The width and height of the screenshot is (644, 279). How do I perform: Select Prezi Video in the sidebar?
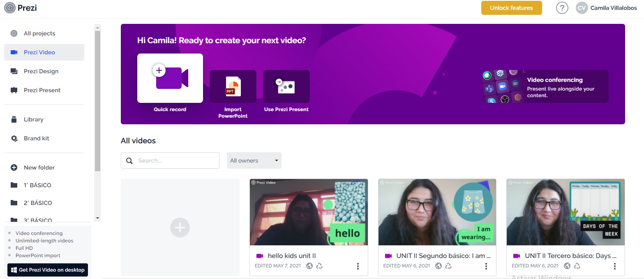click(44, 52)
